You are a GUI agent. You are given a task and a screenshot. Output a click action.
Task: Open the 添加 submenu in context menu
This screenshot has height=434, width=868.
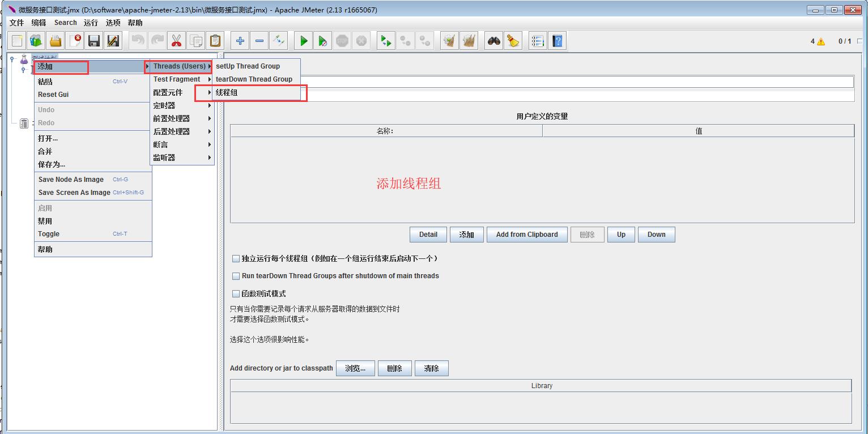[x=93, y=67]
